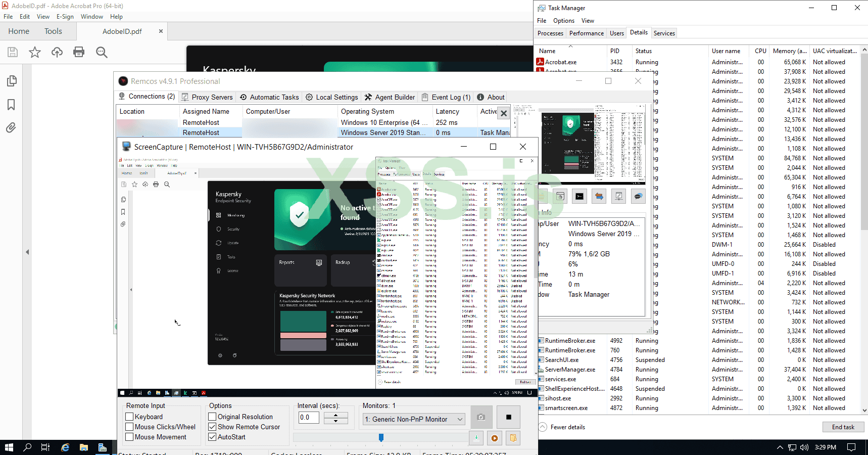Switch to the Performance tab in Task Manager
Image resolution: width=868 pixels, height=455 pixels.
(587, 33)
